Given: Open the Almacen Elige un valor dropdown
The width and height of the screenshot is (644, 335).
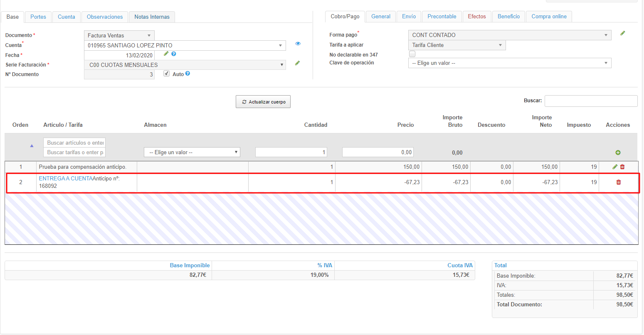Looking at the screenshot, I should (192, 152).
